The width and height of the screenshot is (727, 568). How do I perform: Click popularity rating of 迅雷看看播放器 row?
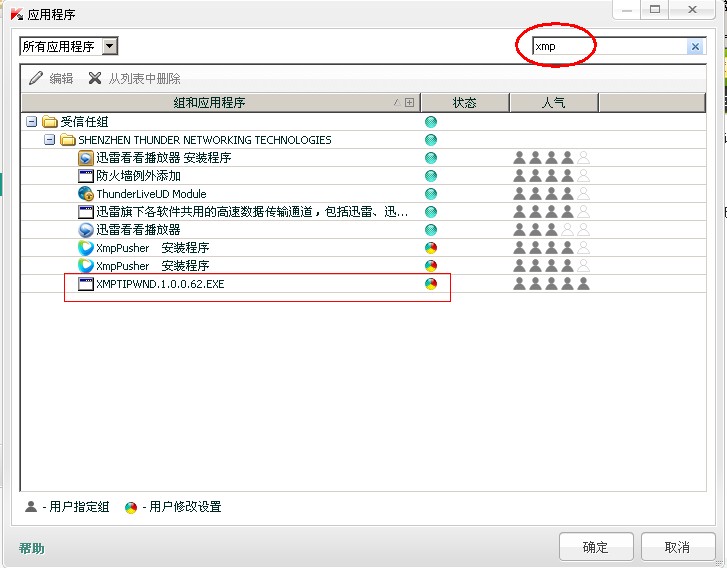(551, 230)
